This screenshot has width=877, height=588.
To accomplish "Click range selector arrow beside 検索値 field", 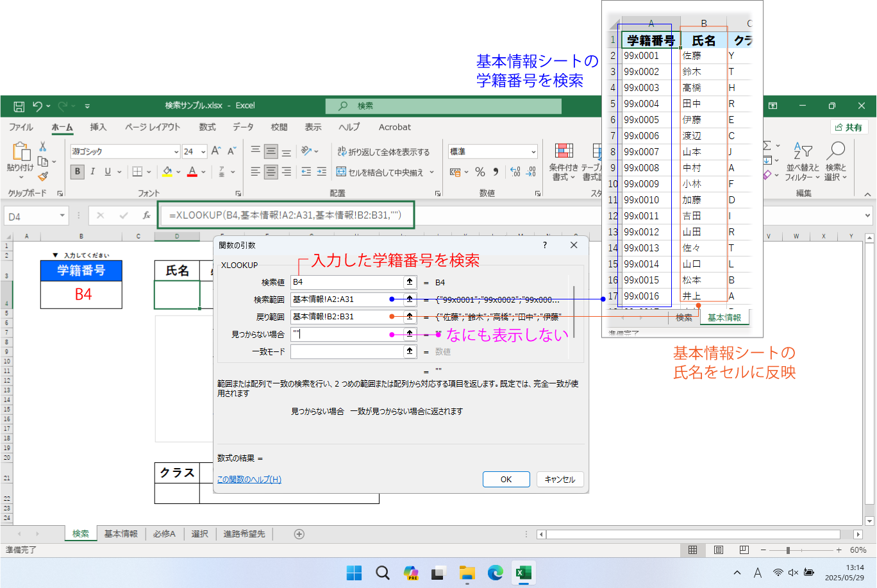I will coord(410,282).
